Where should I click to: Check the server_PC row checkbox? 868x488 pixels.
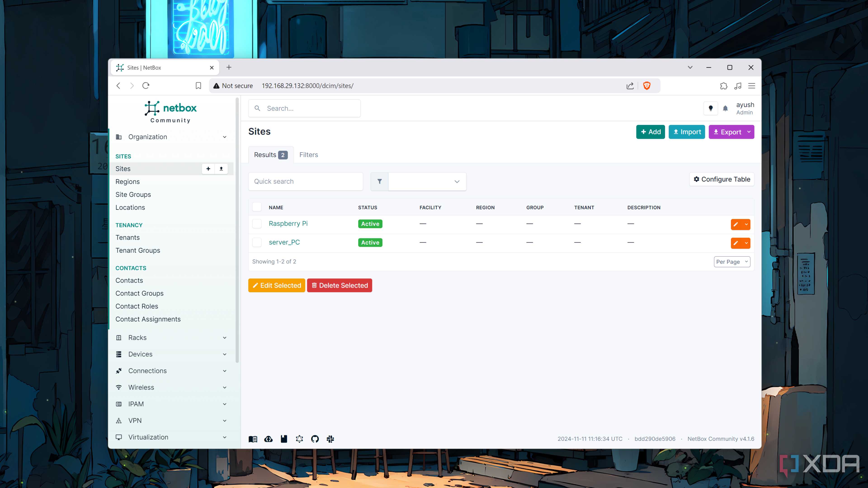click(x=257, y=242)
